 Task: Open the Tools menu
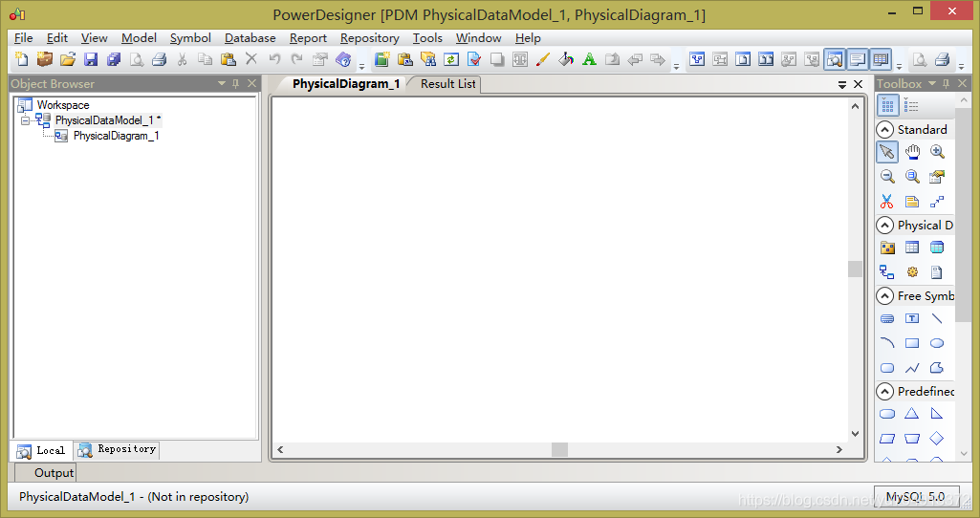point(427,38)
